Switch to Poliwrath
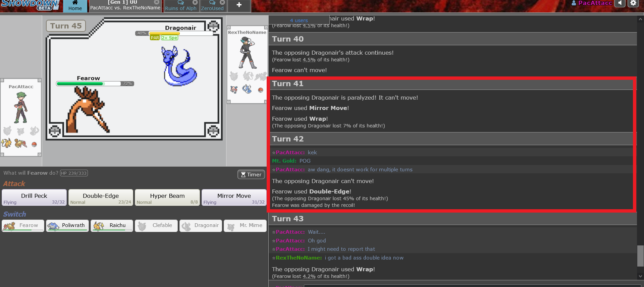This screenshot has width=644, height=287. [x=67, y=226]
